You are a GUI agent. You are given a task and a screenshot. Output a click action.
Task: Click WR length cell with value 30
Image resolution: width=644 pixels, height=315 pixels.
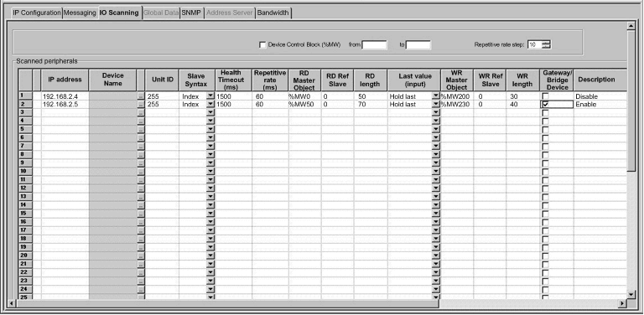click(522, 96)
